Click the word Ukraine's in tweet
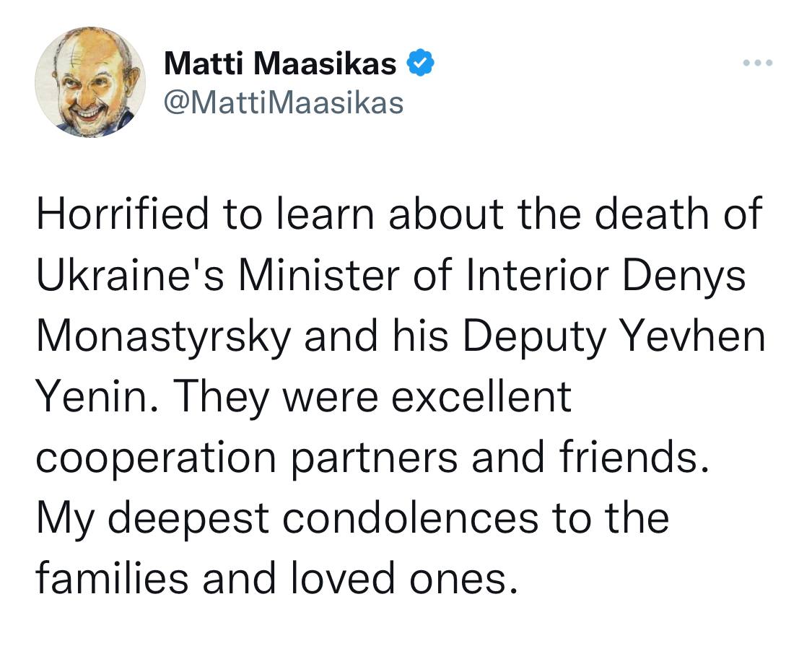Viewport: 812px width, 646px height. (x=131, y=275)
